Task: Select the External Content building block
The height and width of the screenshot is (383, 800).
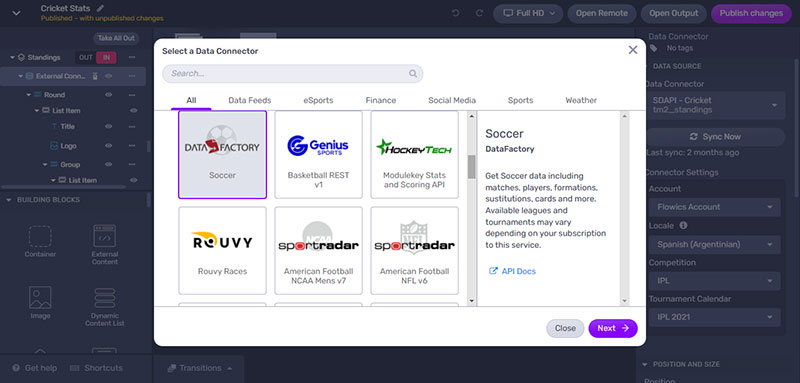Action: 105,245
